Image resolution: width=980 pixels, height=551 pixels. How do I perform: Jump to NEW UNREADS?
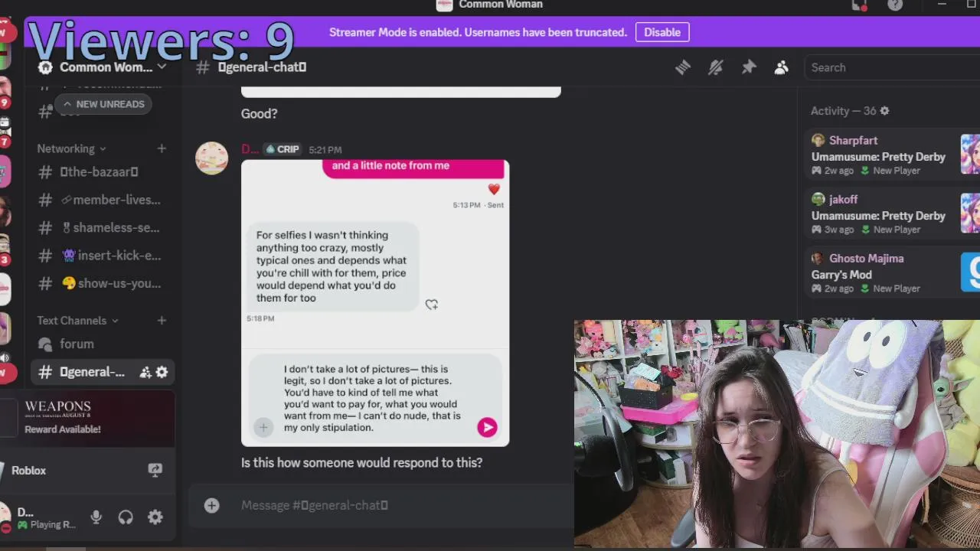coord(103,104)
